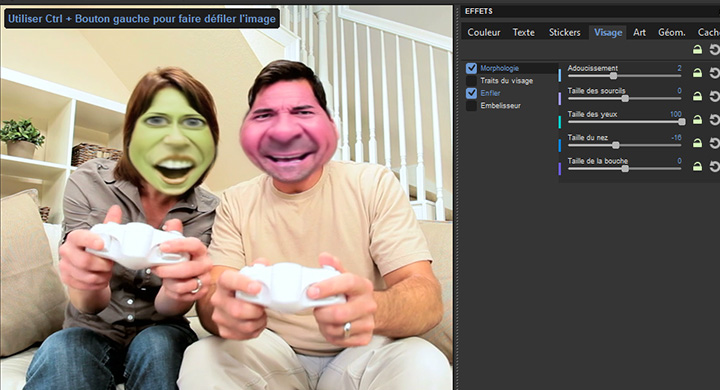Reset Taille du nez with its undo icon
Viewport: 720px width, 390px height.
click(x=714, y=143)
